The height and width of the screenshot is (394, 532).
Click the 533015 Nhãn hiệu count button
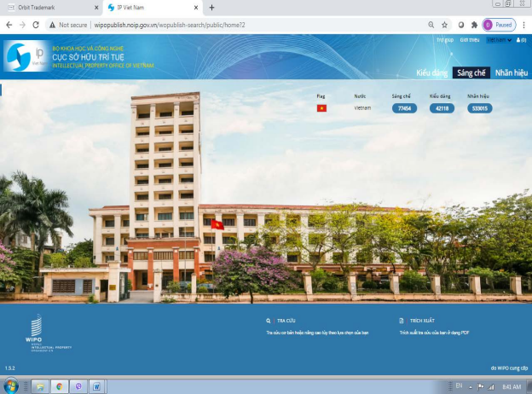tap(479, 108)
